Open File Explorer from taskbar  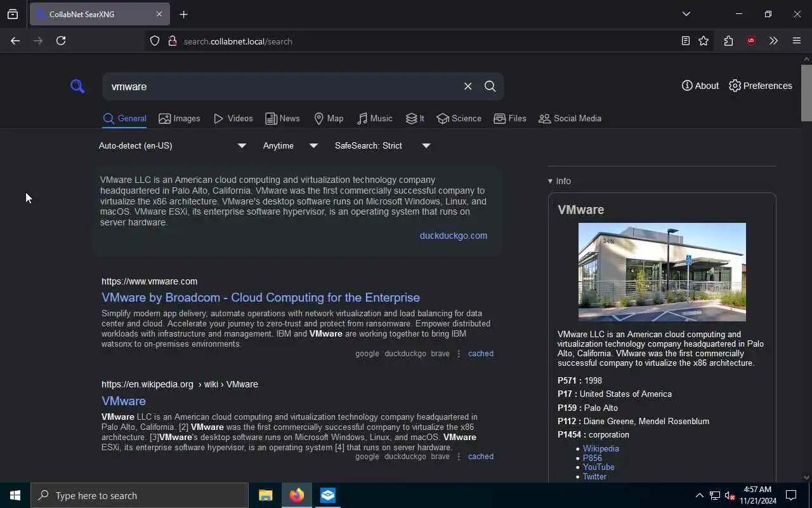click(266, 495)
